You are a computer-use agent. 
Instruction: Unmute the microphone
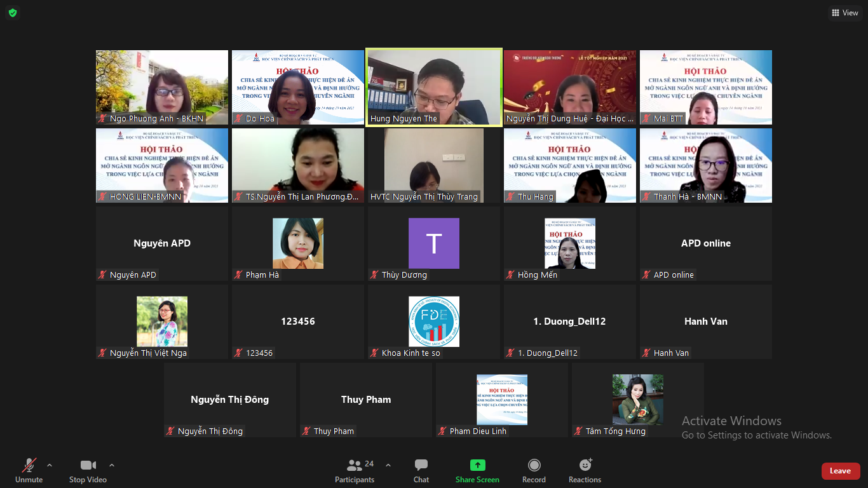coord(29,470)
